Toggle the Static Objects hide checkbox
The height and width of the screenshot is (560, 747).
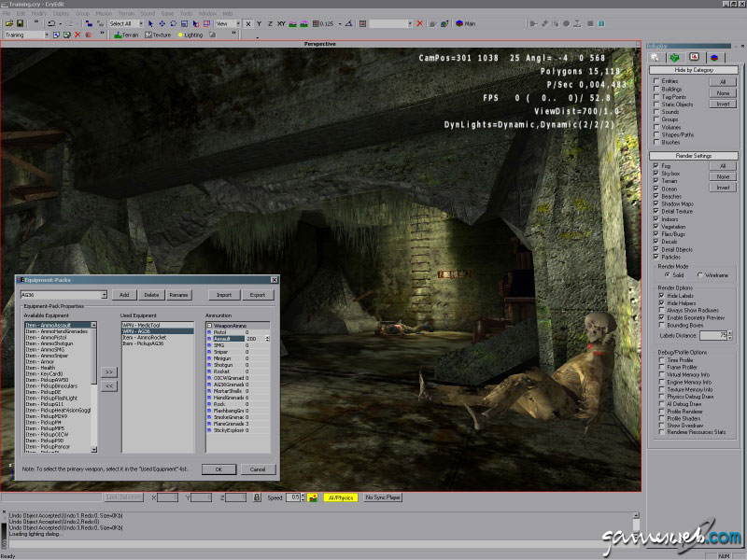(656, 104)
